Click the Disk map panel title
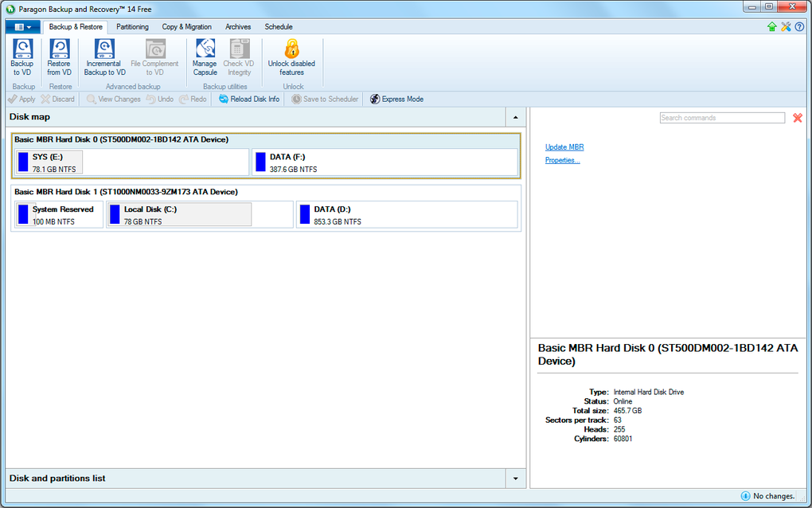This screenshot has height=508, width=812. pos(29,117)
